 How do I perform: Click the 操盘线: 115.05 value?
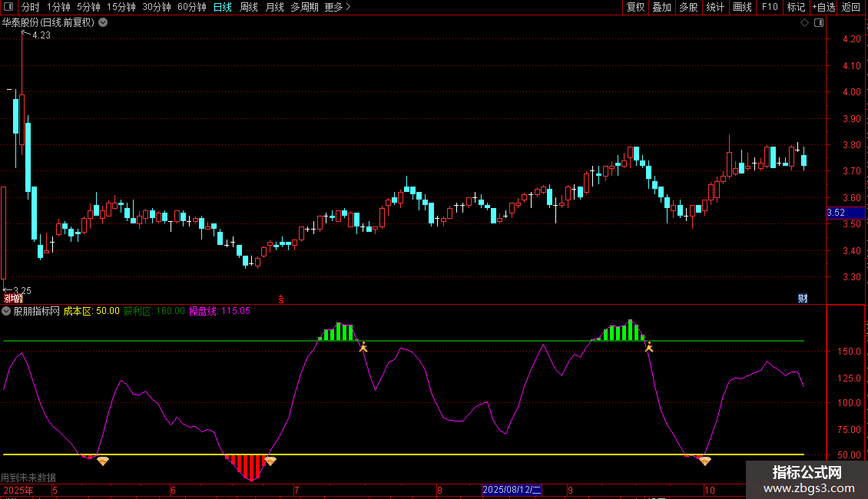[x=220, y=311]
